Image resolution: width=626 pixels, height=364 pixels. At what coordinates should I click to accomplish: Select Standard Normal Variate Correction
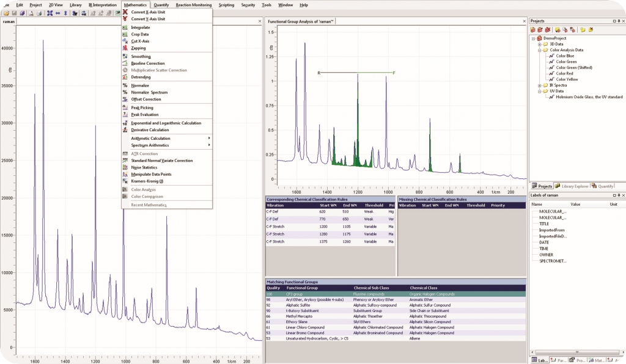coord(161,161)
